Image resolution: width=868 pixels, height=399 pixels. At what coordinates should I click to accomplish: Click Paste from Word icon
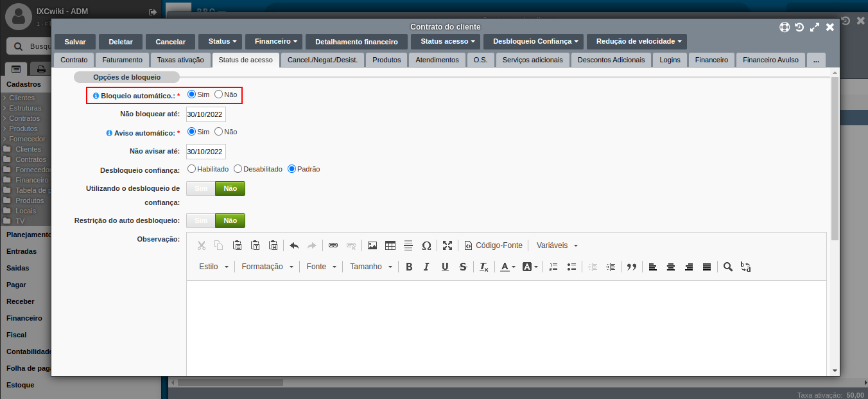pos(273,245)
